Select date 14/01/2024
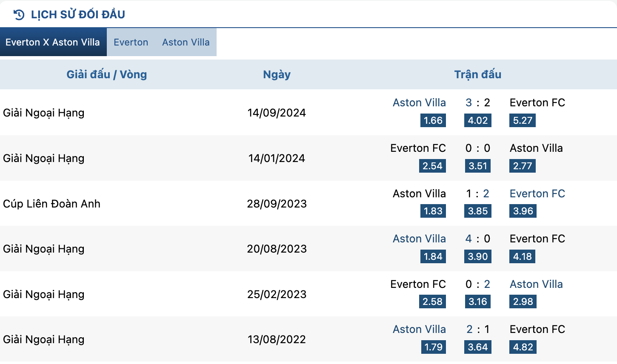The height and width of the screenshot is (364, 617). [277, 158]
